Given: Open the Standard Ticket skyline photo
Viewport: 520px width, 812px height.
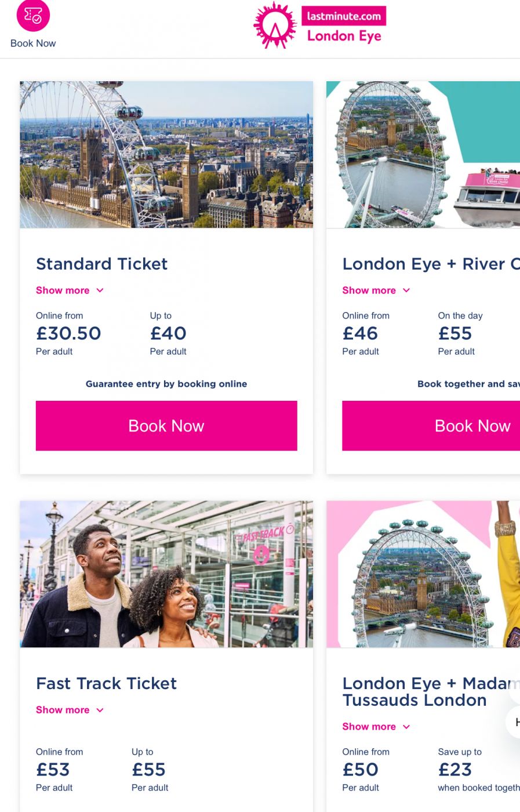Looking at the screenshot, I should pyautogui.click(x=166, y=154).
